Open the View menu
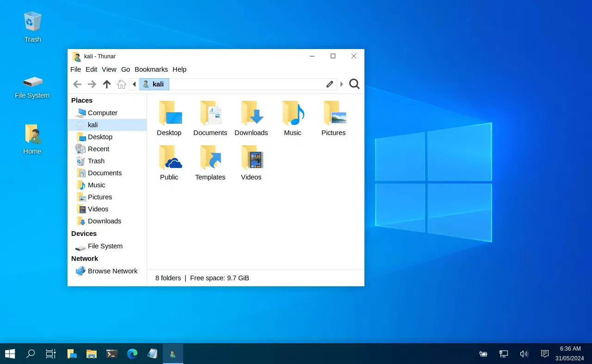Viewport: 592px width, 364px height. point(109,69)
